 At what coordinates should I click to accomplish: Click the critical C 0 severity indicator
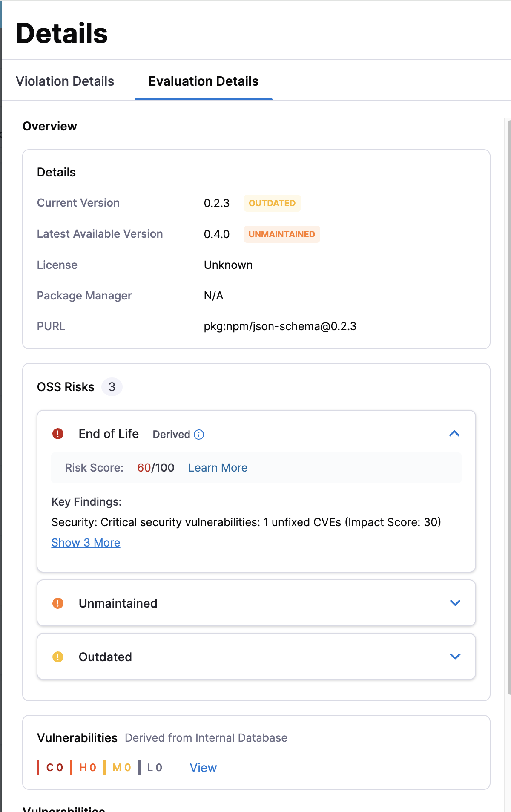50,768
